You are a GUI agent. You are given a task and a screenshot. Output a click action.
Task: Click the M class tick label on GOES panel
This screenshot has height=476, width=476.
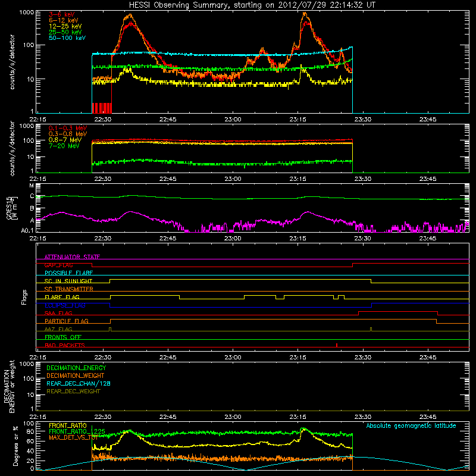(32, 186)
